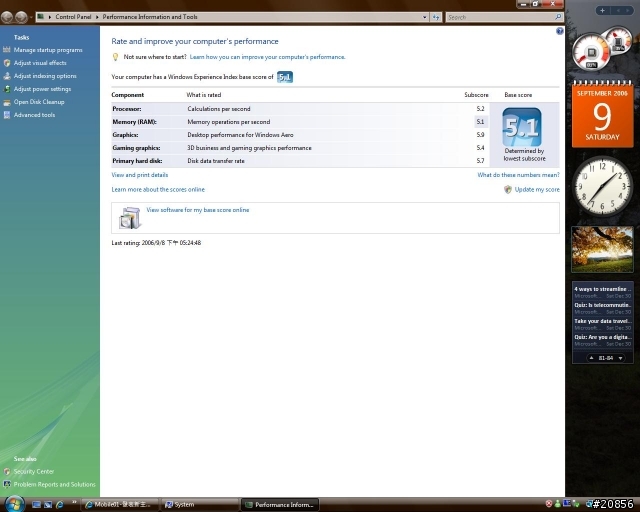The image size is (640, 512).
Task: Click the September 9 calendar gadget
Action: [x=602, y=114]
